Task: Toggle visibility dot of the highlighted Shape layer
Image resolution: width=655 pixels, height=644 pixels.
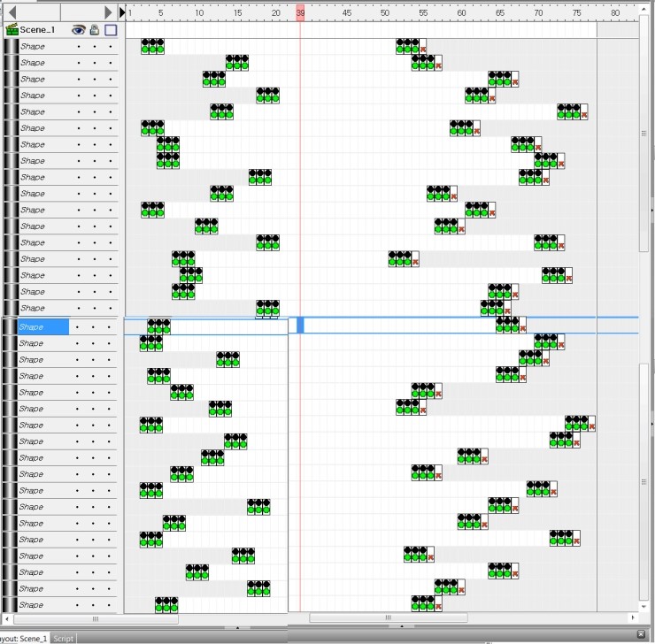Action: pos(77,327)
